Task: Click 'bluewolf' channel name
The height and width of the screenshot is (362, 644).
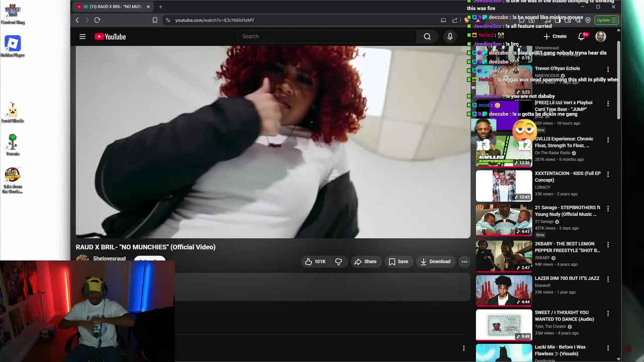Action: pyautogui.click(x=542, y=286)
